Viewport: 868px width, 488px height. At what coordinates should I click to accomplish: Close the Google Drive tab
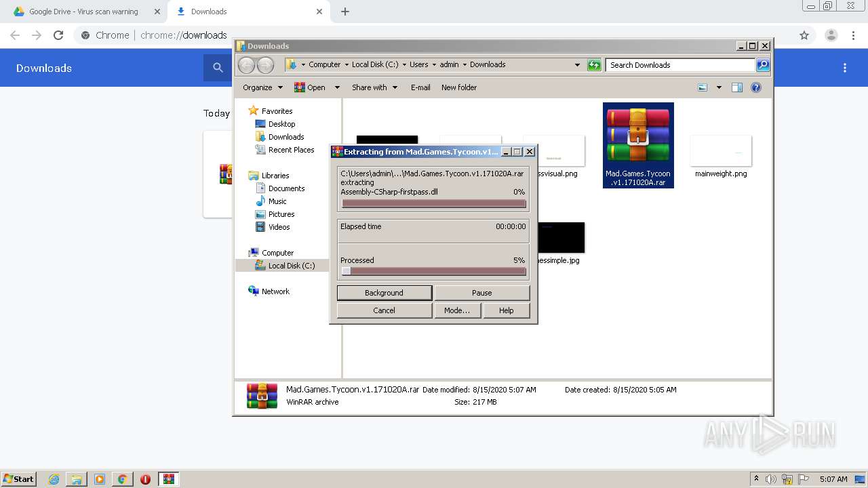click(x=157, y=12)
